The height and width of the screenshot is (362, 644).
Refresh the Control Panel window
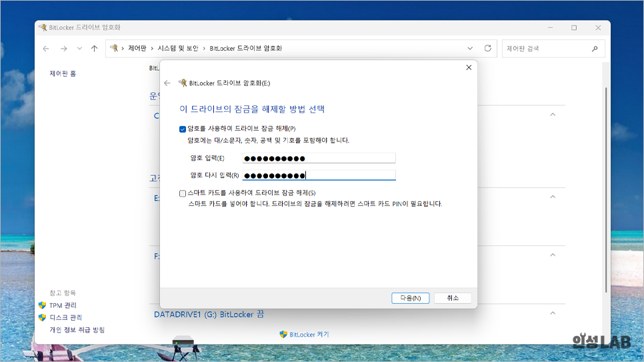[487, 49]
